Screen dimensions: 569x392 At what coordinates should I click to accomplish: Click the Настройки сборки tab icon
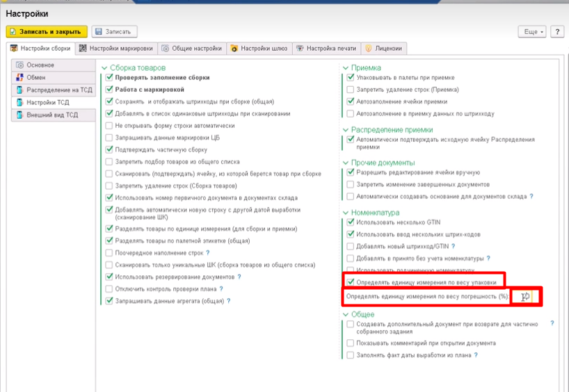[x=14, y=48]
